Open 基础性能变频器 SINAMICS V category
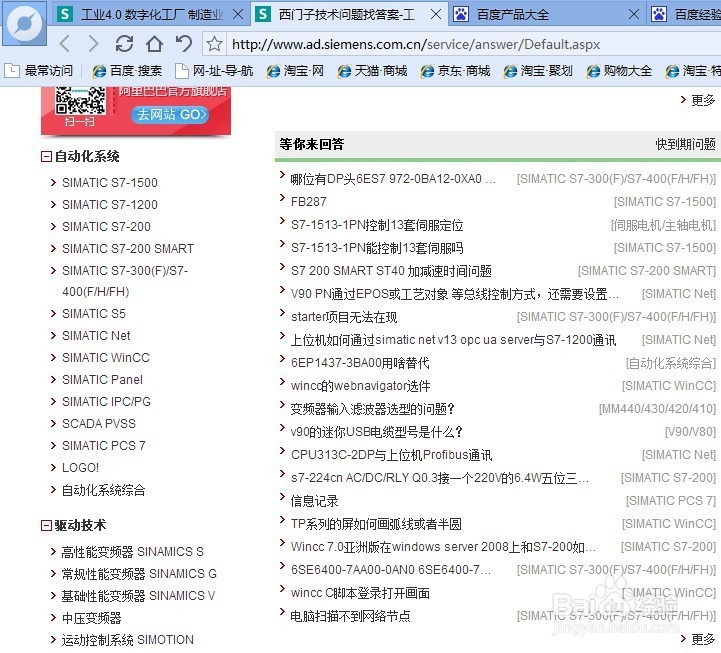The image size is (721, 653). coord(138,596)
